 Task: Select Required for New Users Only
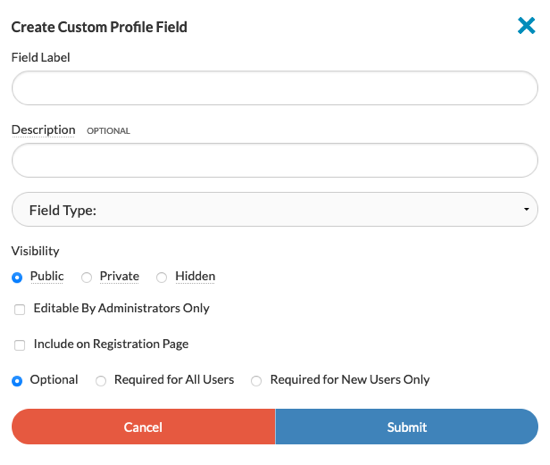[256, 381]
